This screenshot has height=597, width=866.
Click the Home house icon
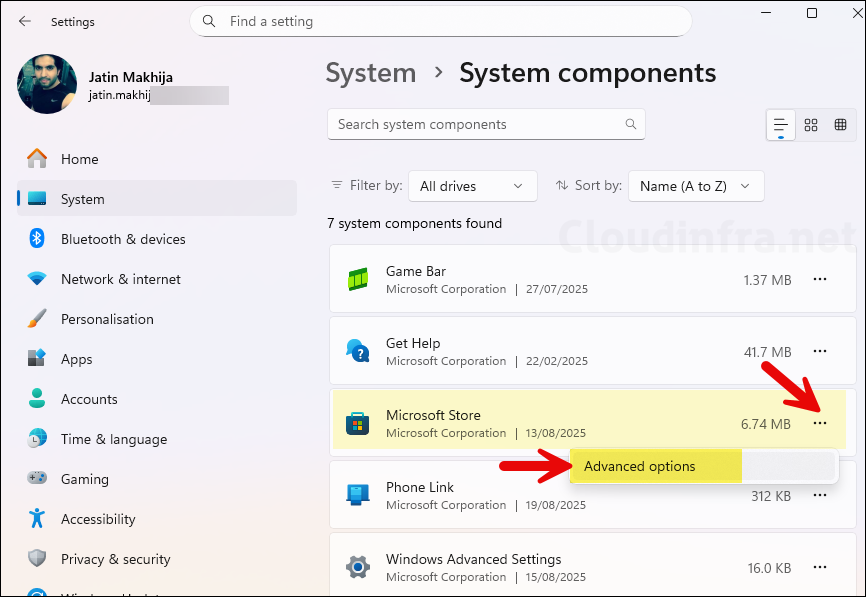tap(37, 159)
